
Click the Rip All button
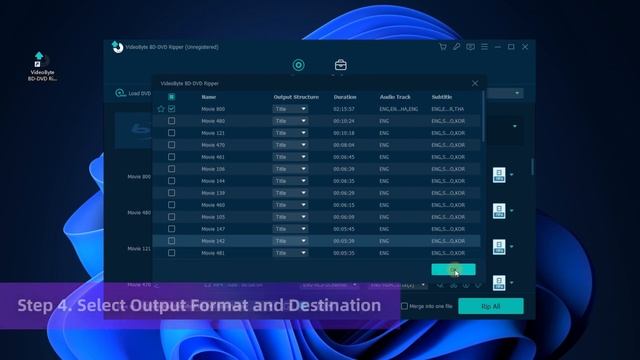[491, 306]
